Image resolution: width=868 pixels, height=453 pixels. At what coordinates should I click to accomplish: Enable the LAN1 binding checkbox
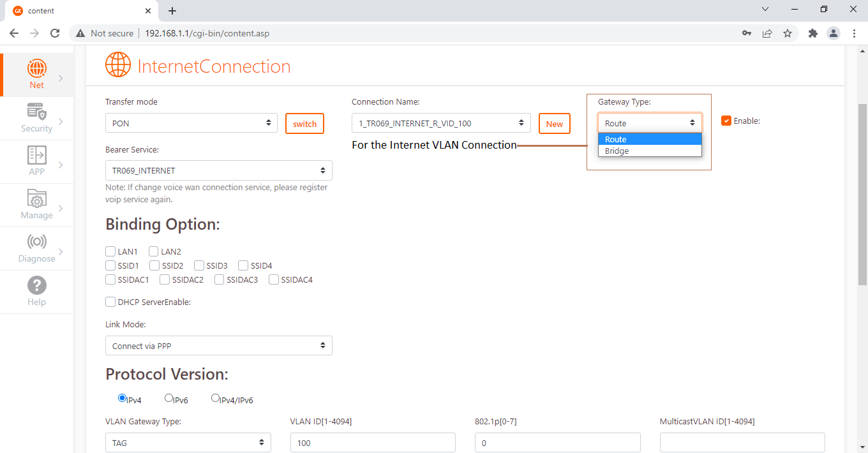[110, 251]
